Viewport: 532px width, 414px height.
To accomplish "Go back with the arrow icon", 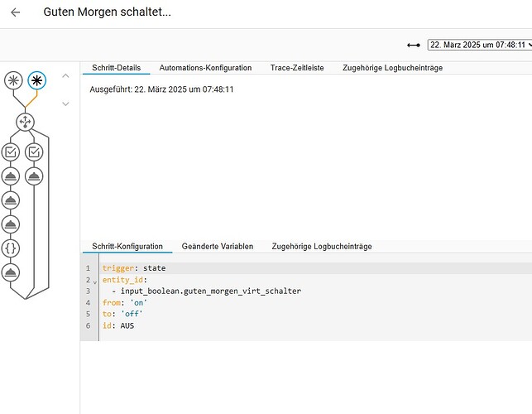I will pos(15,12).
